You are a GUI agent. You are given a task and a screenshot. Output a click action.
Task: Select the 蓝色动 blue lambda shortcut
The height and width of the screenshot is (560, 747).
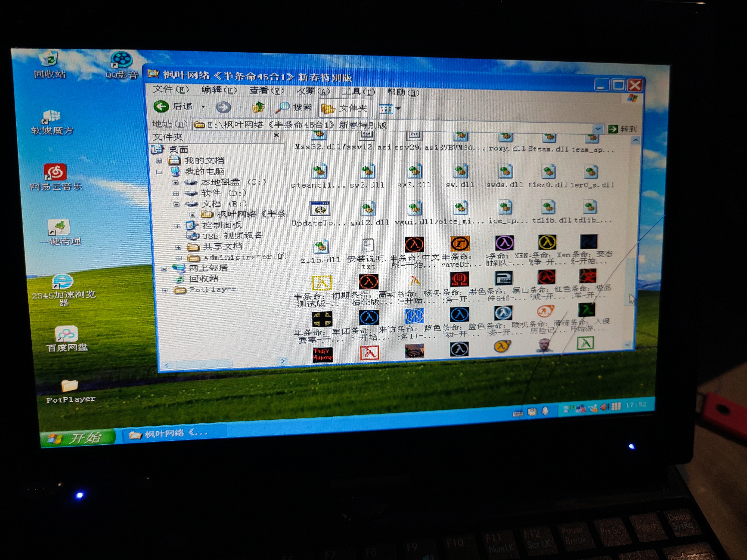pyautogui.click(x=460, y=315)
